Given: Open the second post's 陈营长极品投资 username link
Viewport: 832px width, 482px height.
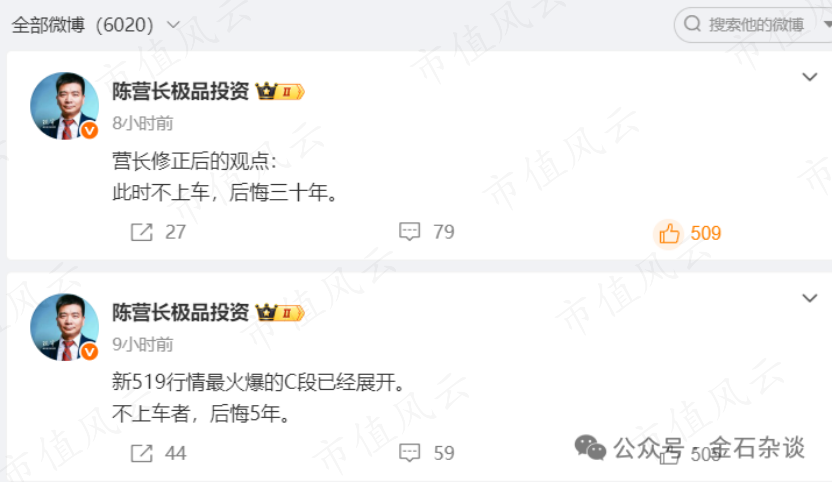Looking at the screenshot, I should [x=180, y=312].
